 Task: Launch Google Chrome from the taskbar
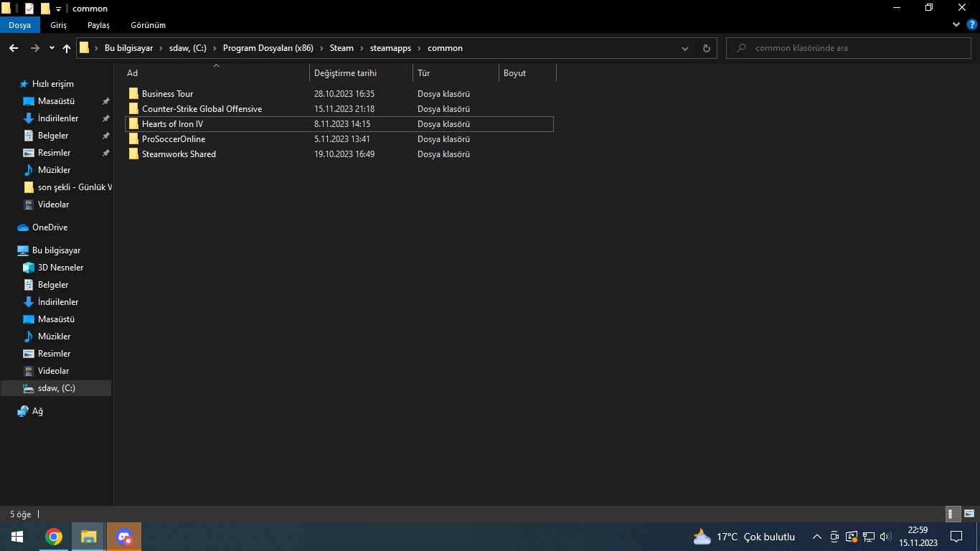point(53,537)
